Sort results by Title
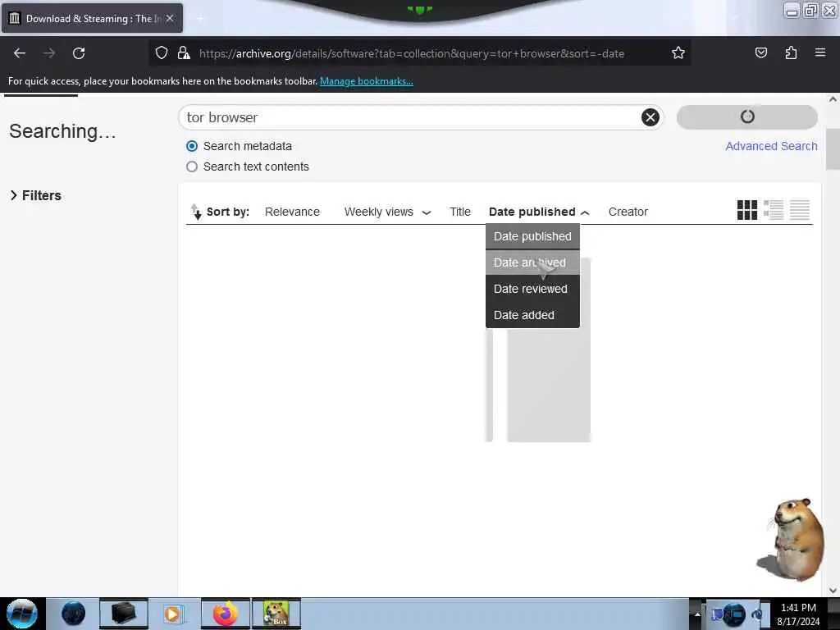This screenshot has width=840, height=630. (459, 212)
